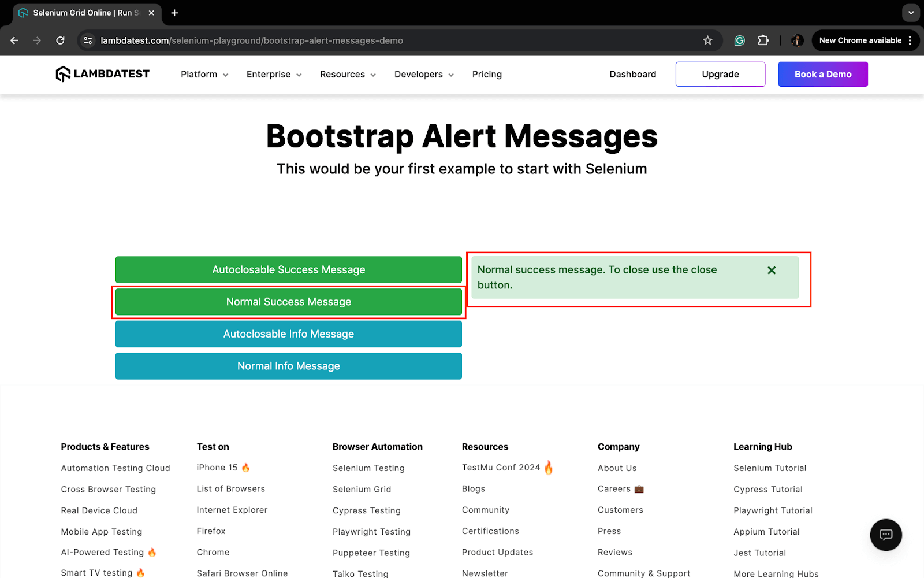
Task: Expand the Platform dropdown
Action: (x=203, y=74)
